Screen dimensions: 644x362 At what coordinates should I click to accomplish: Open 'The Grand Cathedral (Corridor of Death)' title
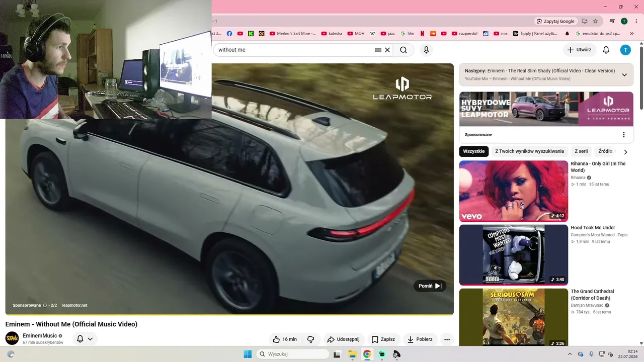(x=592, y=295)
